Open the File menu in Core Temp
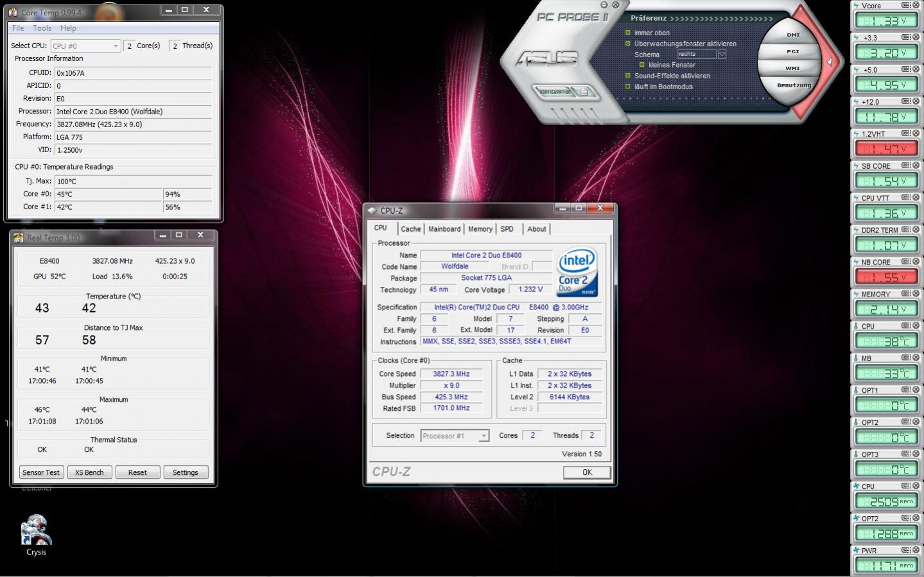924x577 pixels. click(18, 28)
